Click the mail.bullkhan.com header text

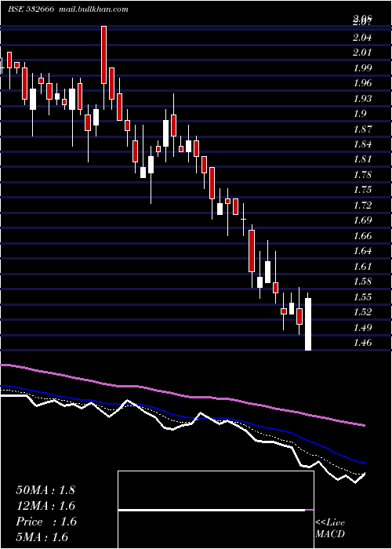pyautogui.click(x=93, y=9)
